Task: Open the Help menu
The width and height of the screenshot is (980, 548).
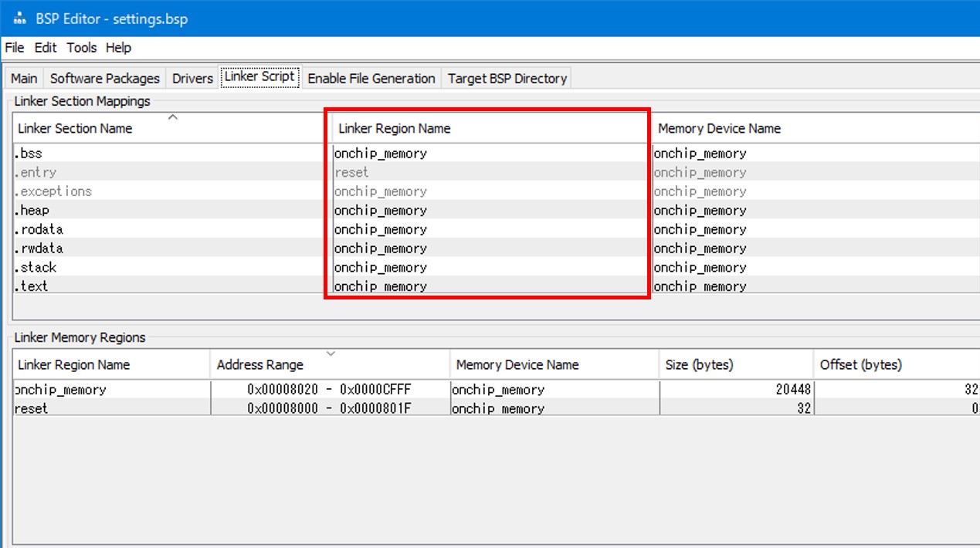Action: 118,48
